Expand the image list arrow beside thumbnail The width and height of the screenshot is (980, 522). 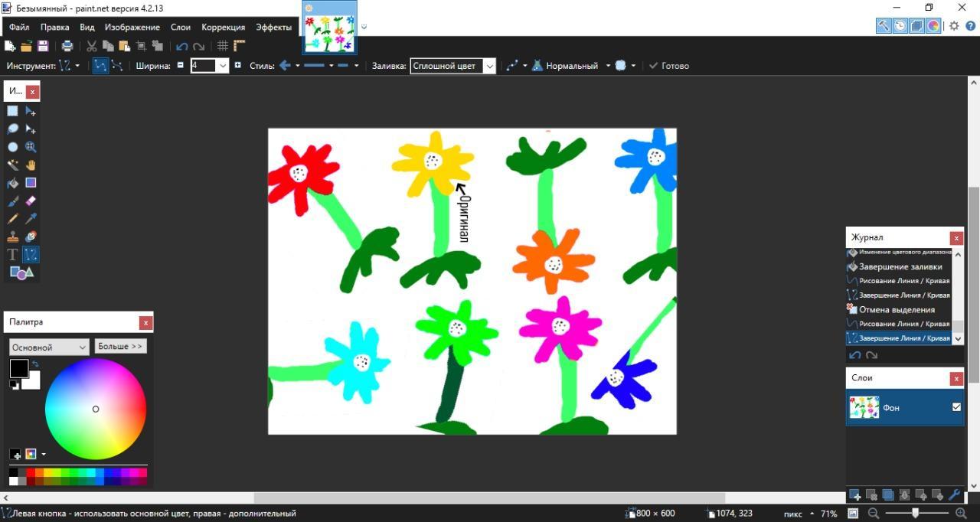pyautogui.click(x=364, y=27)
